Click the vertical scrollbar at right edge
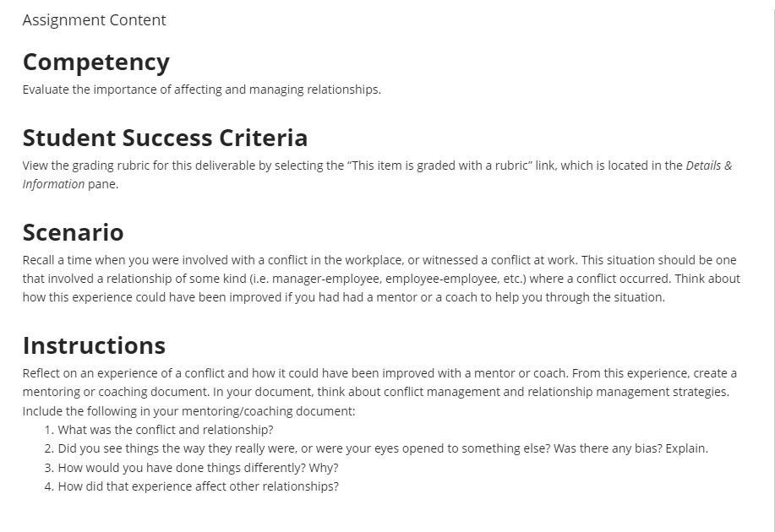This screenshot has height=532, width=775. pyautogui.click(x=774, y=266)
